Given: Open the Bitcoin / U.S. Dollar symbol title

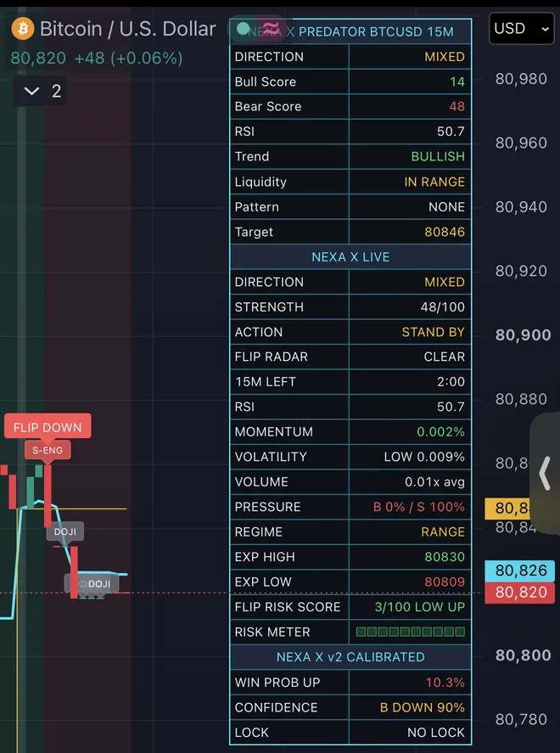Looking at the screenshot, I should (x=127, y=29).
